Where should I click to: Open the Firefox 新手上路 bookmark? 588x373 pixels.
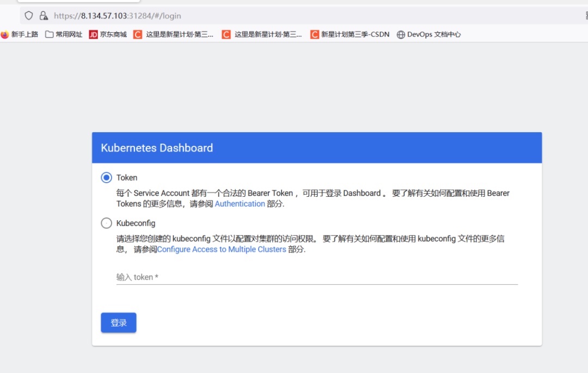pyautogui.click(x=20, y=34)
